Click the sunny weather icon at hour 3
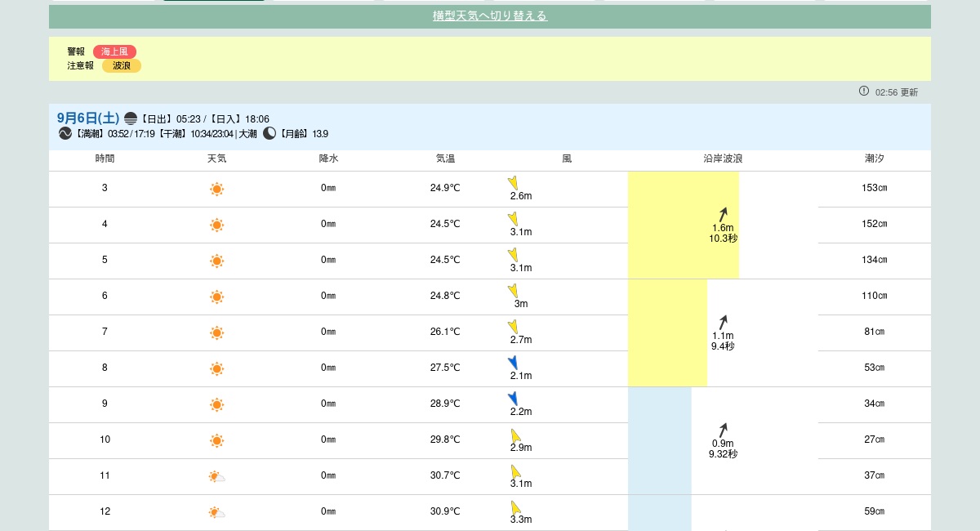The width and height of the screenshot is (980, 531). click(216, 189)
